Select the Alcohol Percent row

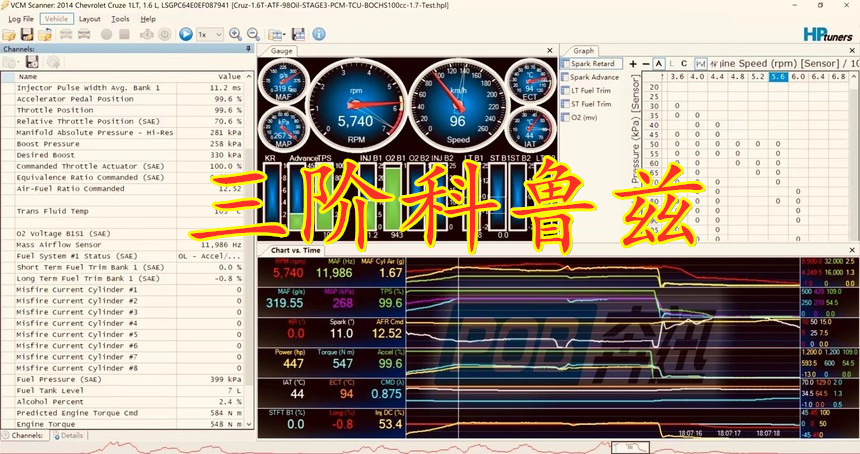click(122, 402)
